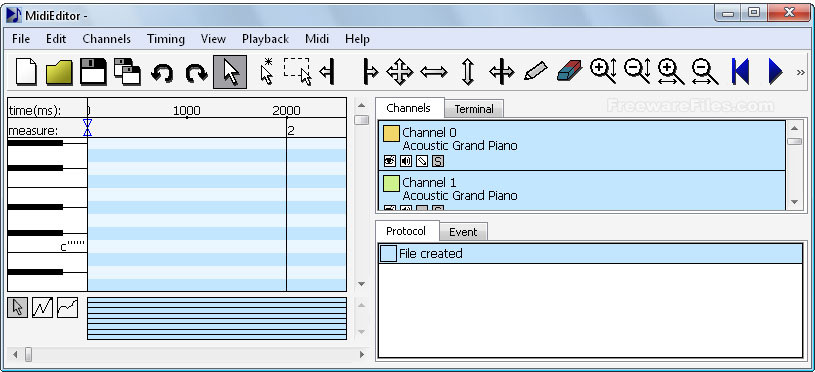Save the file with the single floppy disk icon

tap(94, 72)
